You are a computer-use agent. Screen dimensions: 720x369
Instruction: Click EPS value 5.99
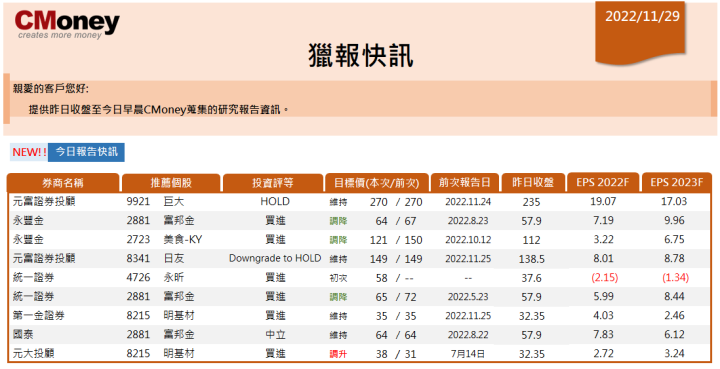click(x=603, y=296)
